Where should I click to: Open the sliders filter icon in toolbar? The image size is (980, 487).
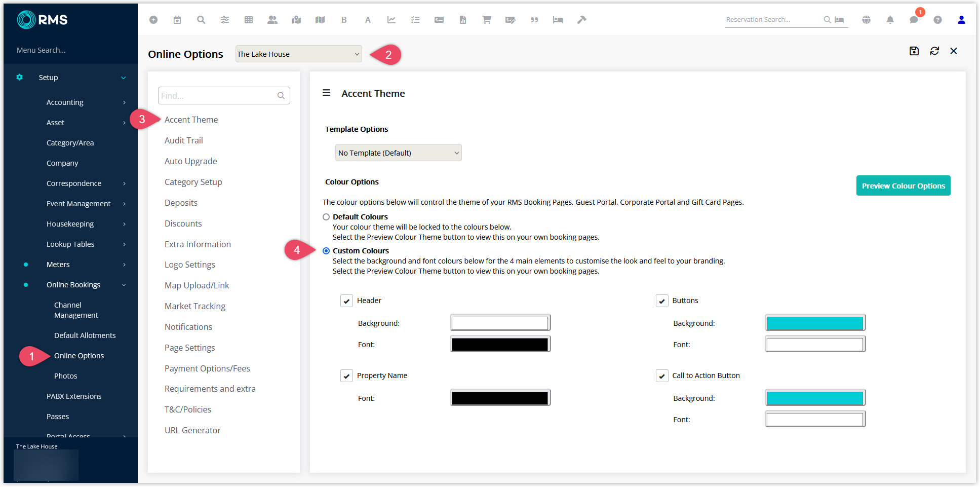click(x=225, y=20)
